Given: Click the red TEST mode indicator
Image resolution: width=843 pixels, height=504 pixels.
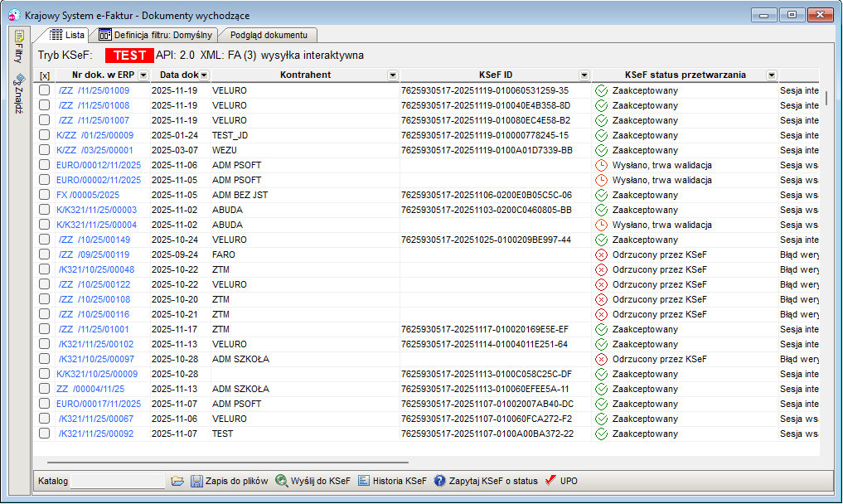Looking at the screenshot, I should coord(129,56).
